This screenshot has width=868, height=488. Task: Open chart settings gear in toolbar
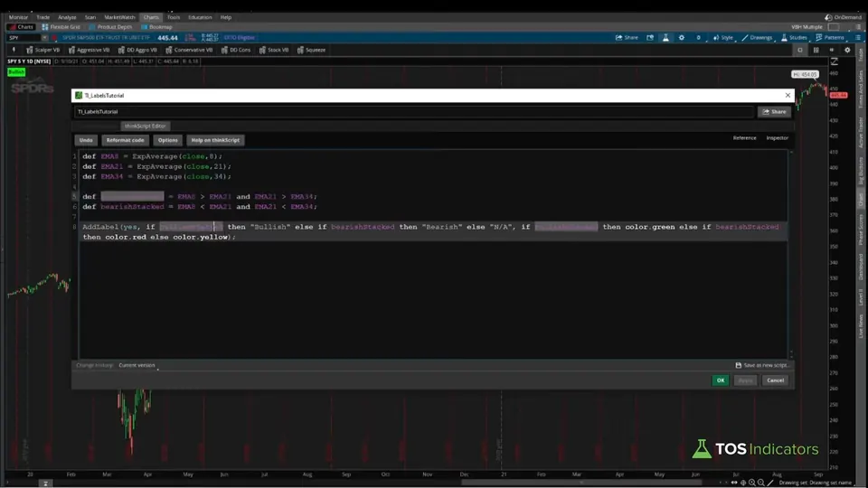click(682, 38)
